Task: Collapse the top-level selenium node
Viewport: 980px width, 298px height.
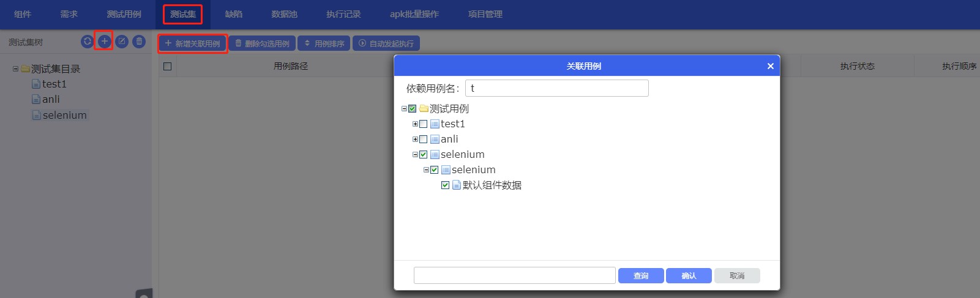Action: tap(415, 154)
